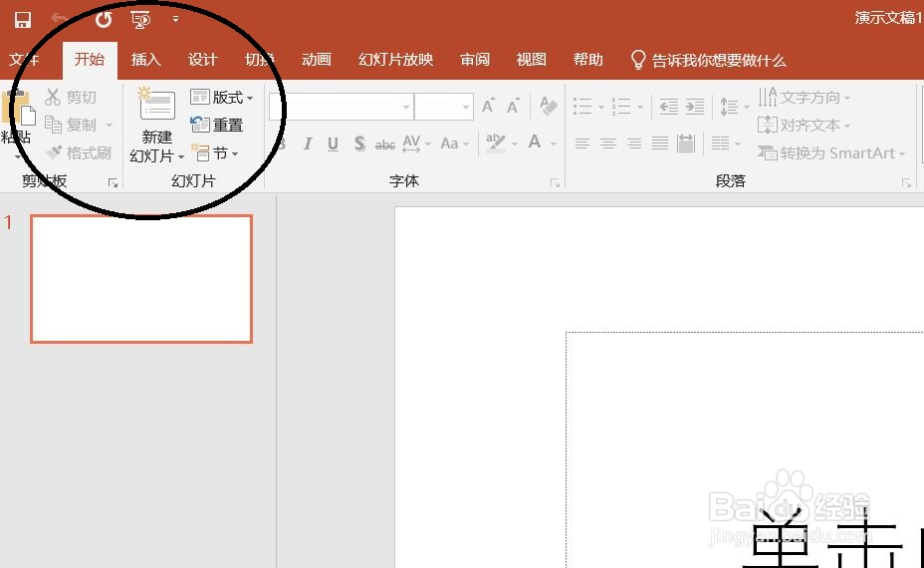Click the 告诉我你想要做什么 search box
Image resolution: width=924 pixels, height=568 pixels.
(x=708, y=60)
